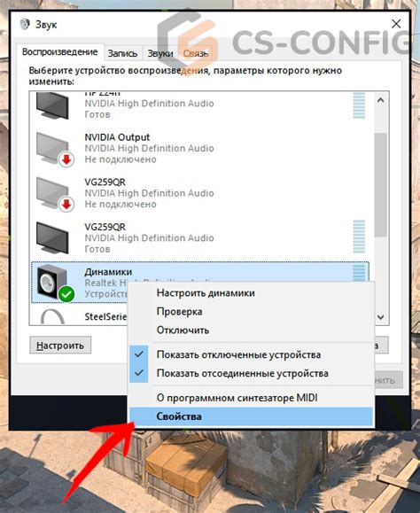This screenshot has height=513, width=420.
Task: Open the Связь tab
Action: coord(196,54)
